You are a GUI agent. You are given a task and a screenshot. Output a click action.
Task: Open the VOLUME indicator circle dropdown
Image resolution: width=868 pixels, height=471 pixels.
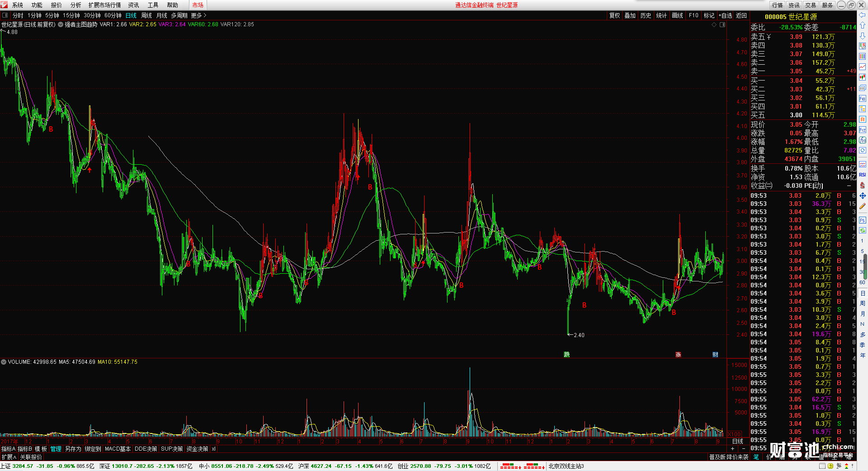4,362
